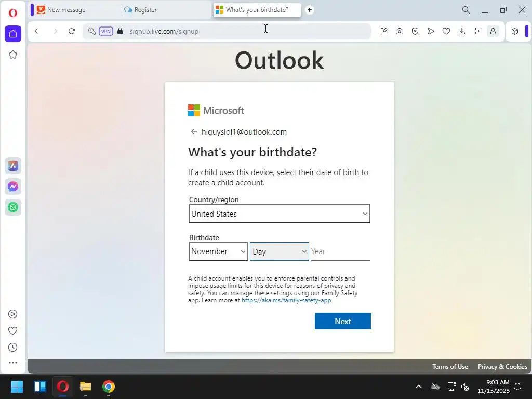
Task: Open the Country/region United States dropdown
Action: click(x=279, y=214)
